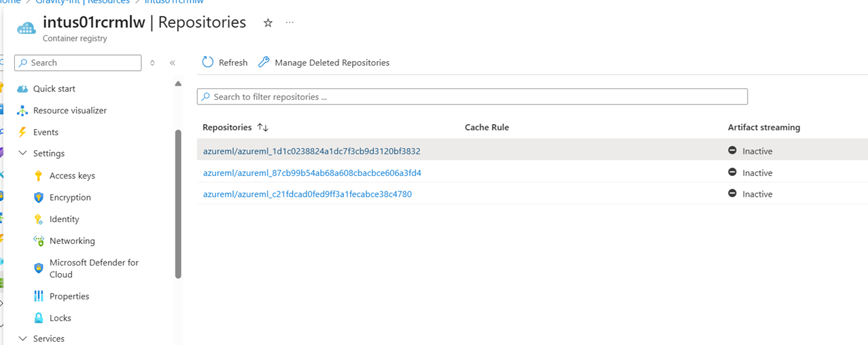Click the Networking icon
This screenshot has height=345, width=868.
coord(39,241)
